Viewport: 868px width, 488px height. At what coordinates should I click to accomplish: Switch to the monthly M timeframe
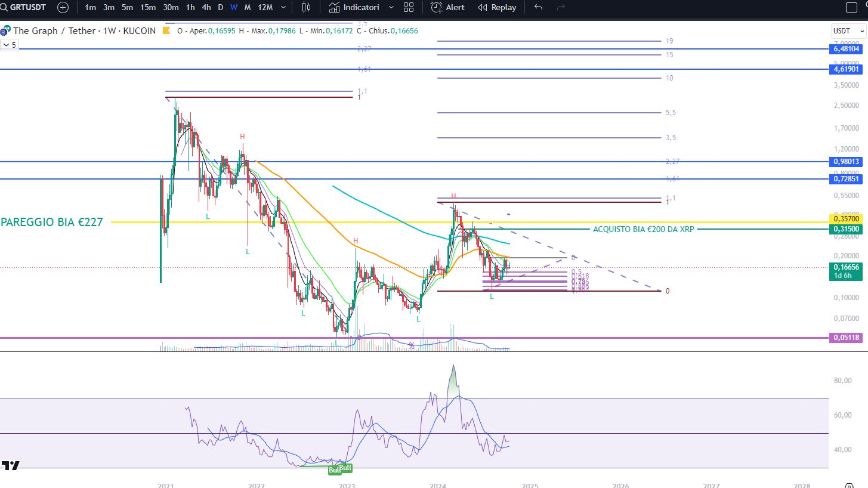(x=247, y=7)
